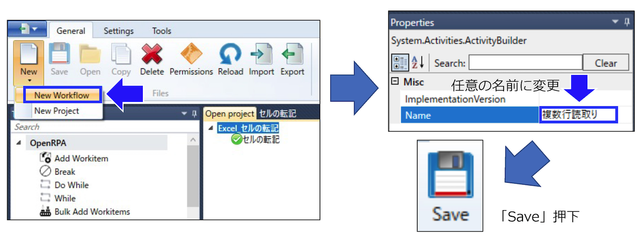644x241 pixels.
Task: Collapse the Misc property category
Action: pyautogui.click(x=394, y=81)
